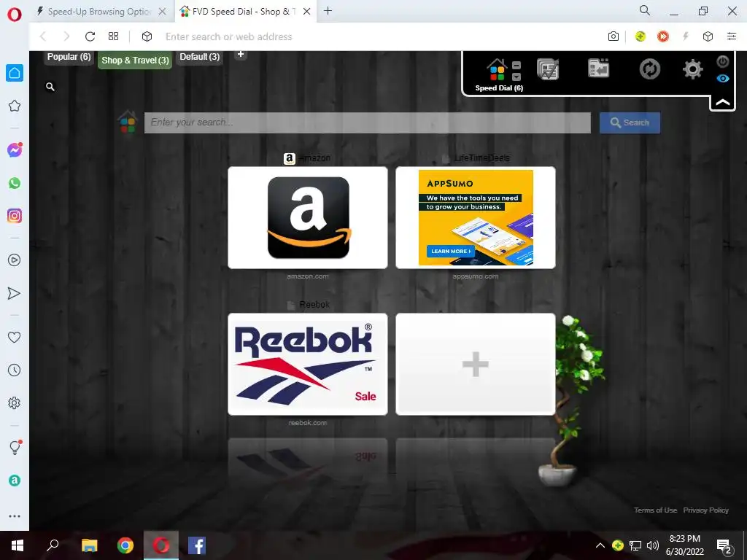
Task: Open the Privacy Policy link
Action: pos(705,510)
